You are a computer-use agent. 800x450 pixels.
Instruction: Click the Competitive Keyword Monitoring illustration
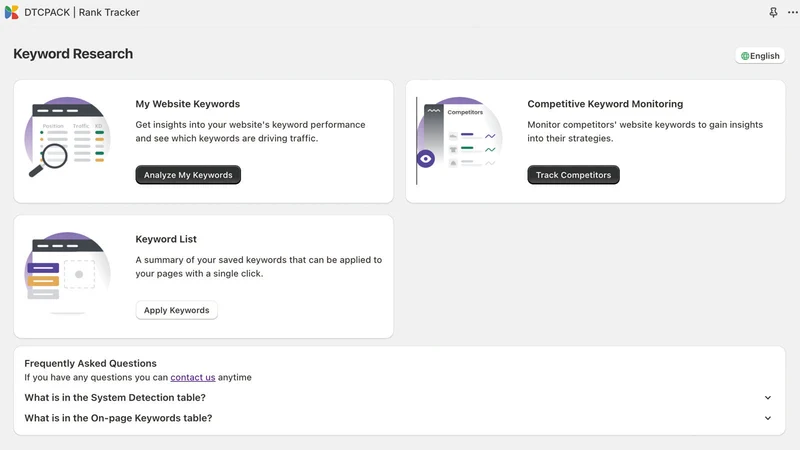(x=458, y=140)
